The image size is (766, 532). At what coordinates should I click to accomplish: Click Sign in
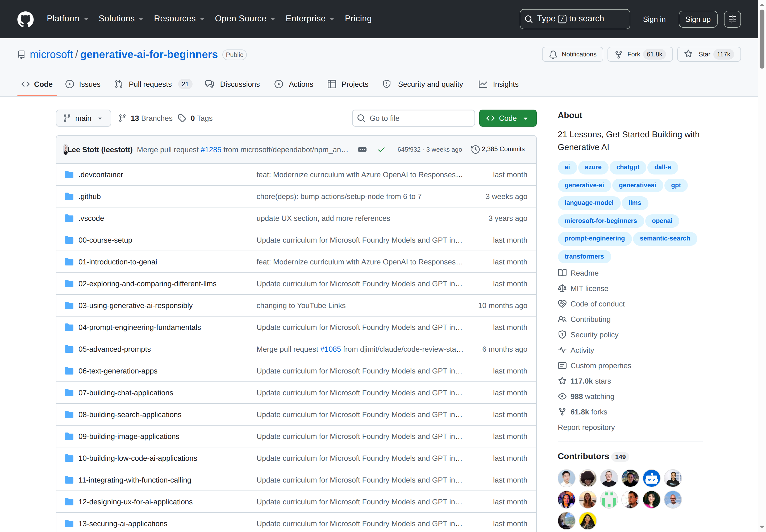[x=654, y=19]
